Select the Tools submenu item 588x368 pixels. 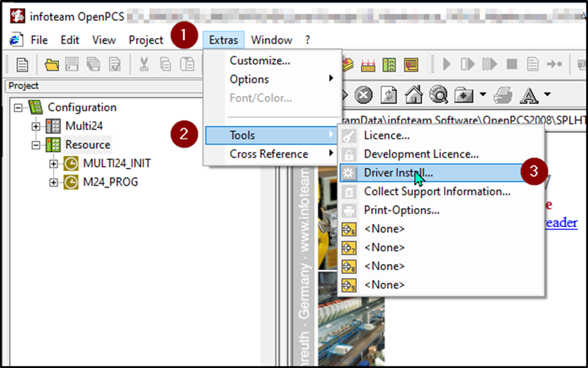tap(271, 135)
